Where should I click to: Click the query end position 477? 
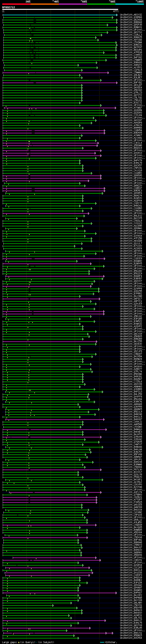[x=115, y=11]
